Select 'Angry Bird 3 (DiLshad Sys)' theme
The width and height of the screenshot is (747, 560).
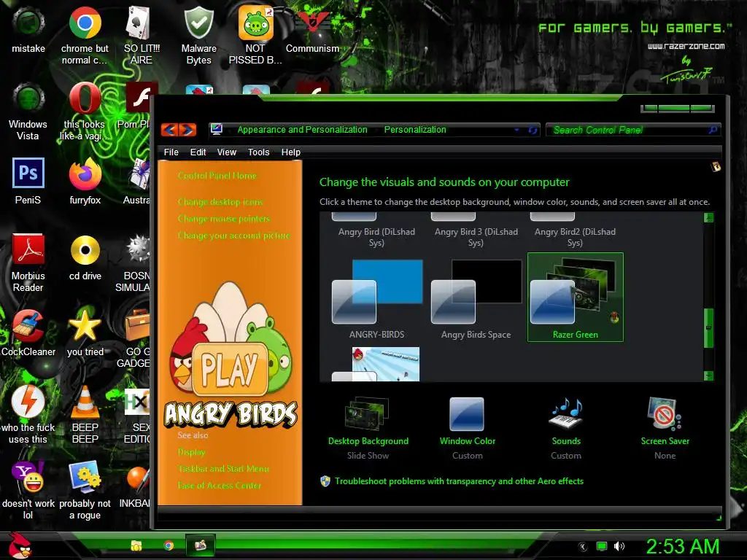click(476, 230)
